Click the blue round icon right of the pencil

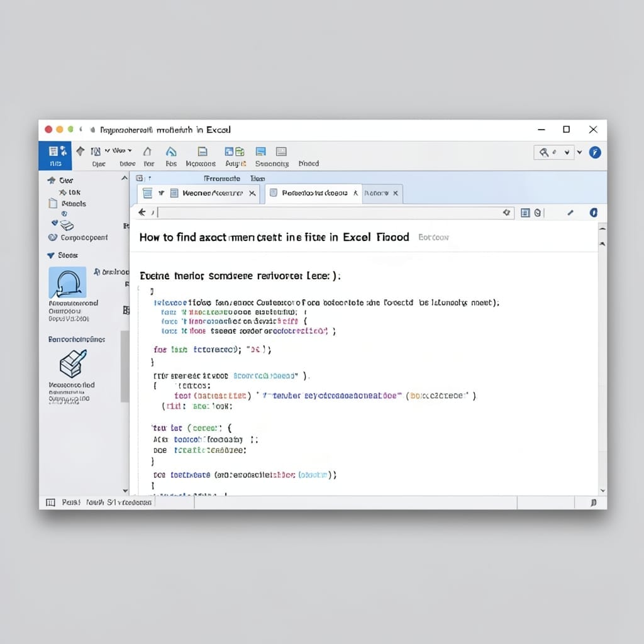(x=594, y=213)
